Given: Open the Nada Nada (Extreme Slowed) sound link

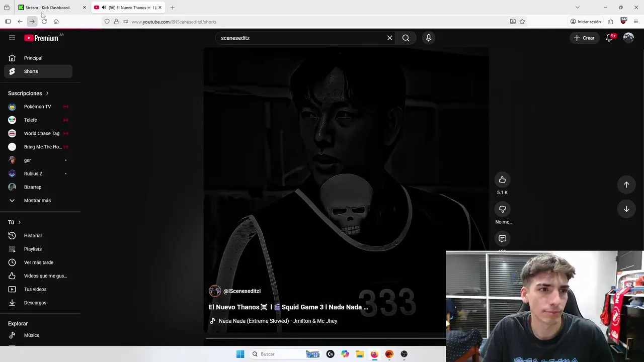Looking at the screenshot, I should point(278,321).
